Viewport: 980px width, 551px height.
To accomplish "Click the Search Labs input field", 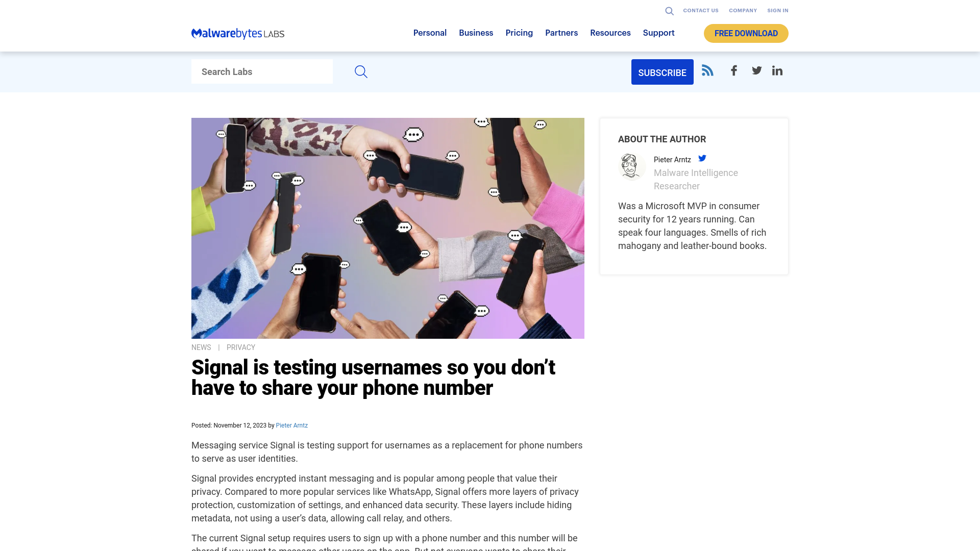I will pyautogui.click(x=262, y=71).
